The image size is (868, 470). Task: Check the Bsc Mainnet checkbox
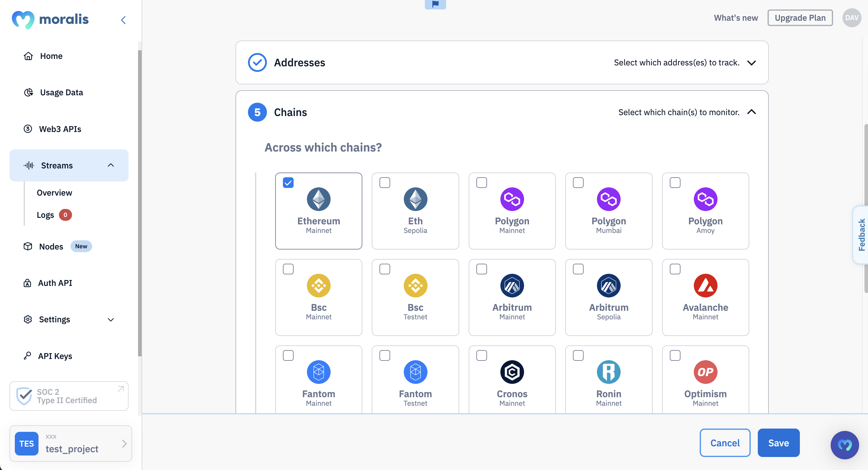[288, 269]
